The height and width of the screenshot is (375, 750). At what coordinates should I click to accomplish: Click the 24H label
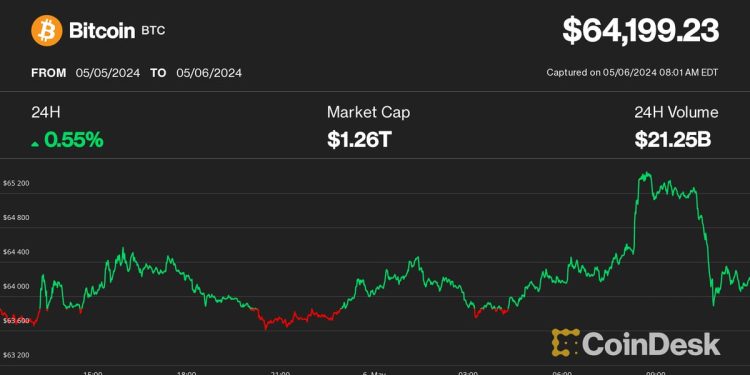(46, 112)
